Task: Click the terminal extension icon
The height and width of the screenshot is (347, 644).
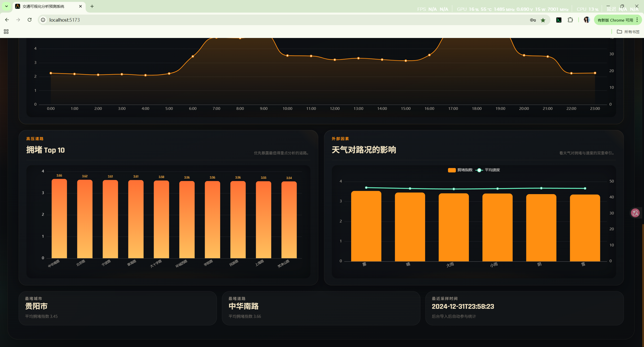Action: coord(559,20)
